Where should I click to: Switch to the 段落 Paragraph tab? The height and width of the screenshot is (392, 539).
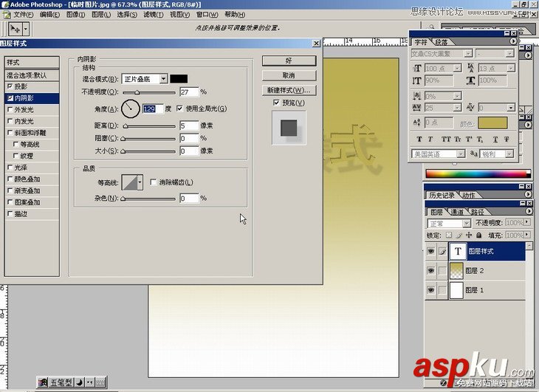[x=442, y=42]
